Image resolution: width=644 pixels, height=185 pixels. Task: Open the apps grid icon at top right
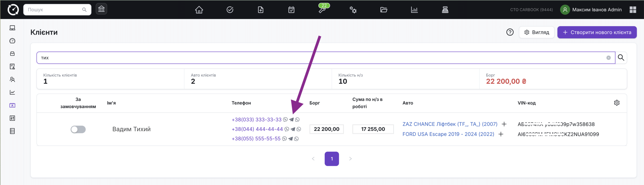(633, 10)
